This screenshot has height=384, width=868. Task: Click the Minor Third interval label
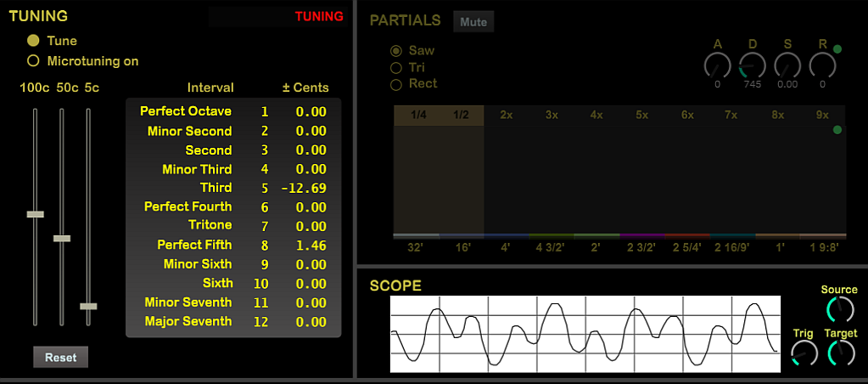197,169
